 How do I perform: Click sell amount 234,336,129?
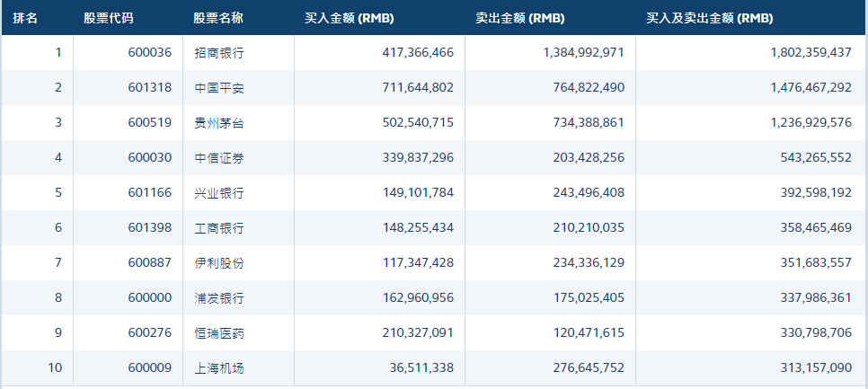(589, 262)
